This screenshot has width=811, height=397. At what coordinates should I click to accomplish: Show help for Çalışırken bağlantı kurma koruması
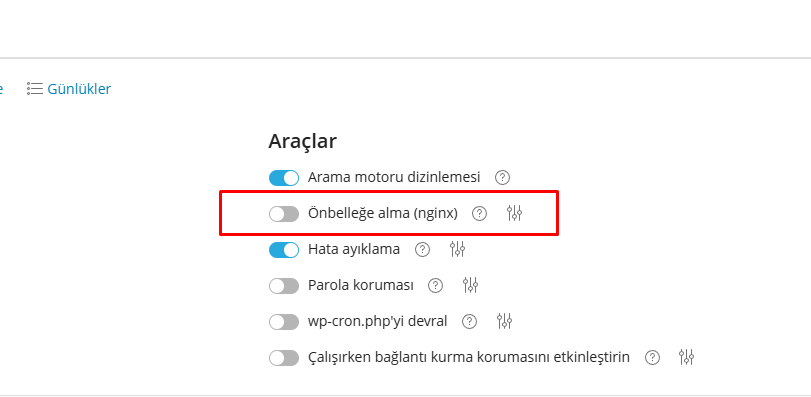coord(653,357)
